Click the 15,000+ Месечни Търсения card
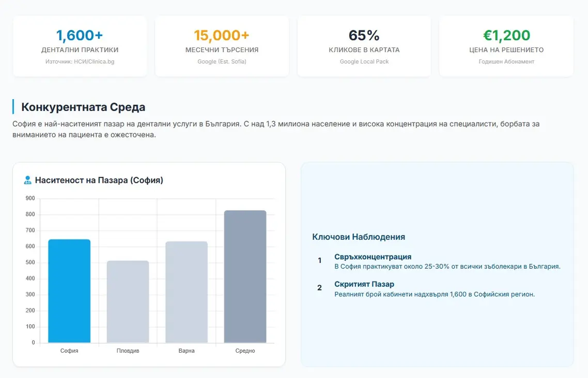This screenshot has width=588, height=378. pos(222,45)
